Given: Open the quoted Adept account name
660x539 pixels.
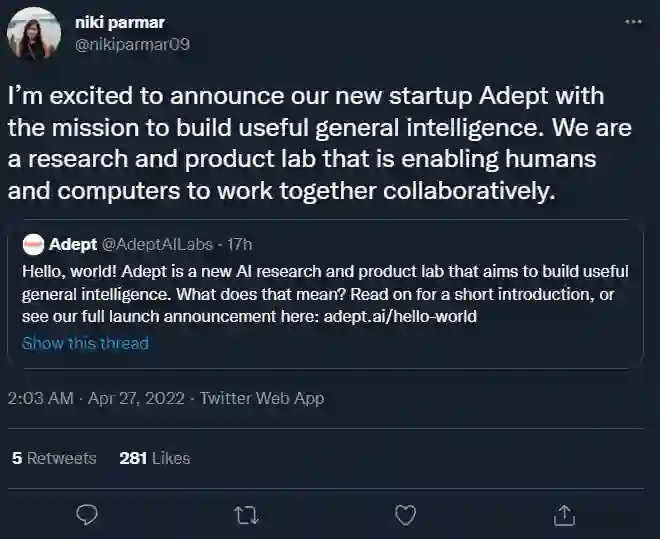Looking at the screenshot, I should click(73, 244).
